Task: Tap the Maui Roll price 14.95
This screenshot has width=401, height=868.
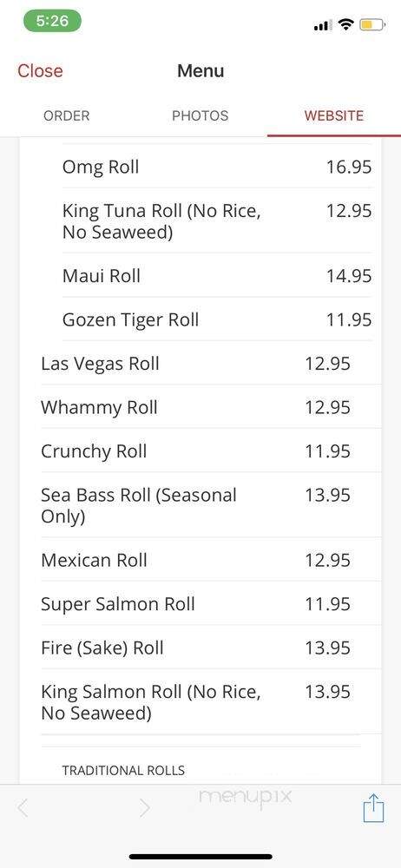Action: point(348,276)
